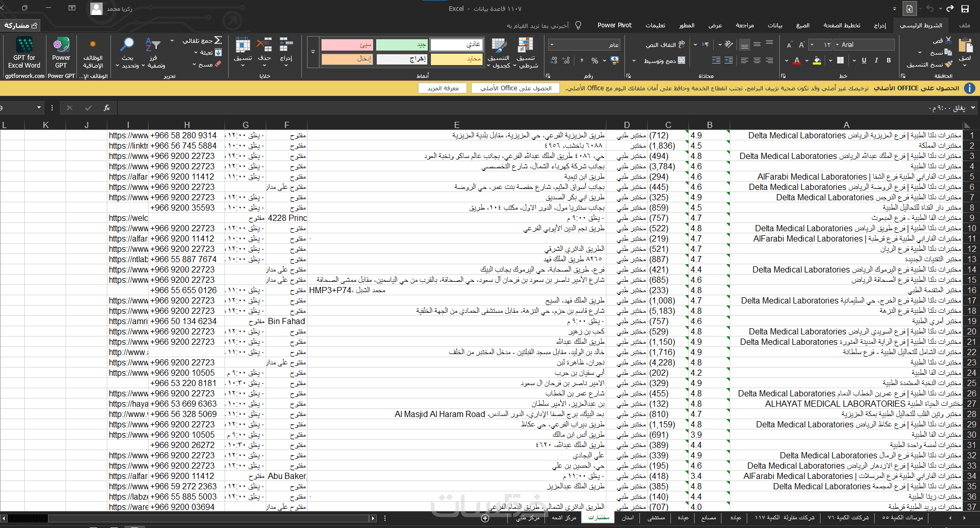Open Format as Table (التنسيق كجدول)
This screenshot has height=528, width=980.
[x=499, y=53]
